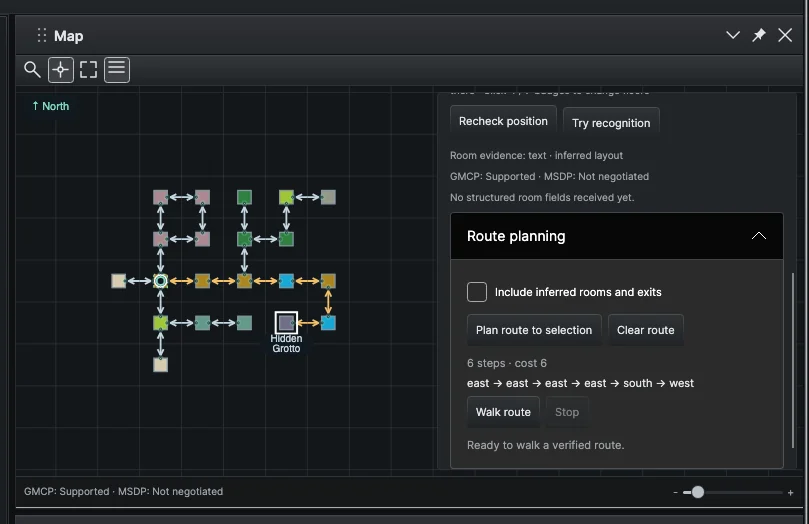This screenshot has height=524, width=809.
Task: Select the beige room at the map's southern end
Action: (x=160, y=365)
